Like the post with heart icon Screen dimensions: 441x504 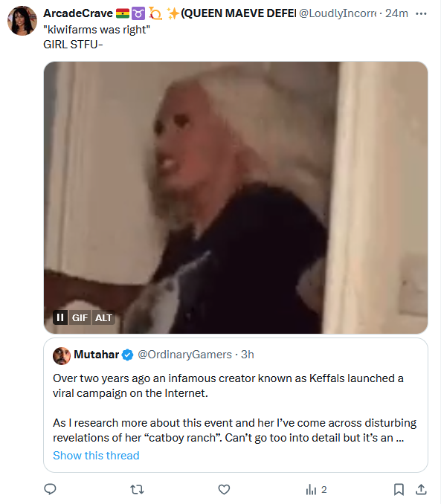click(224, 490)
